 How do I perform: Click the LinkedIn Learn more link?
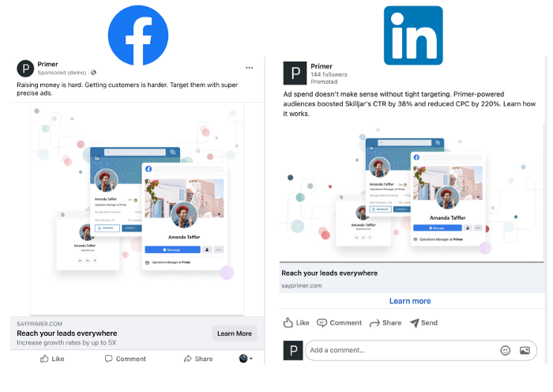(410, 301)
